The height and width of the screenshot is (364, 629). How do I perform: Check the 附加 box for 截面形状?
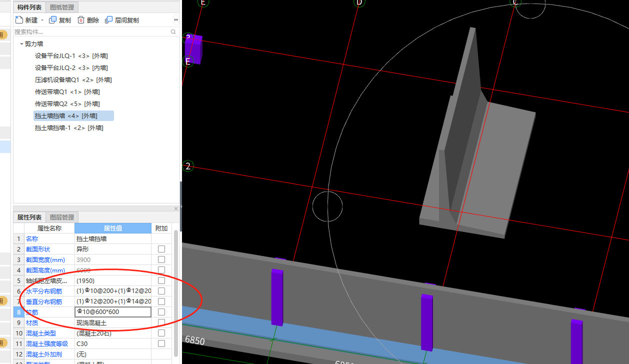click(161, 249)
